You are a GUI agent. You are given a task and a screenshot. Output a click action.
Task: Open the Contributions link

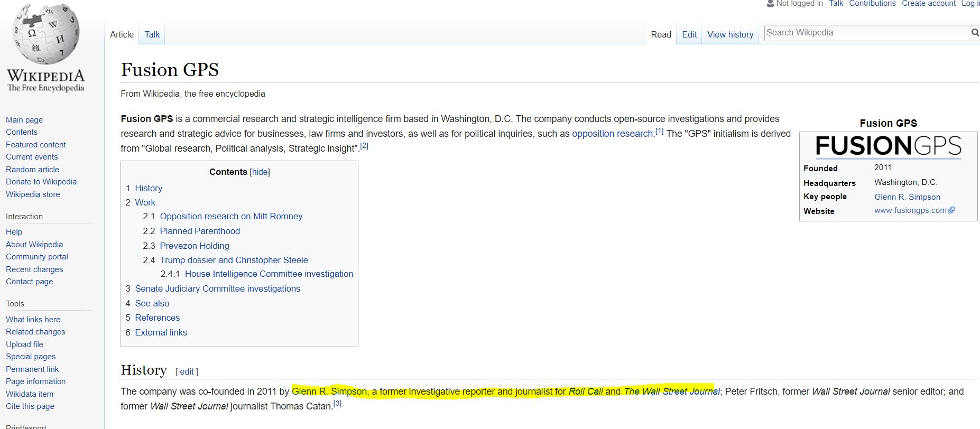(872, 4)
